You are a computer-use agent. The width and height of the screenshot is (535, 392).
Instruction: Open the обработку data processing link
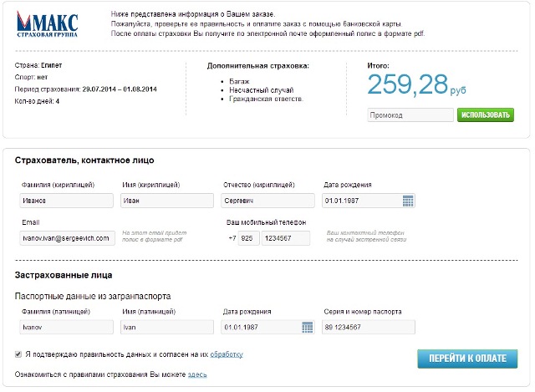point(227,354)
